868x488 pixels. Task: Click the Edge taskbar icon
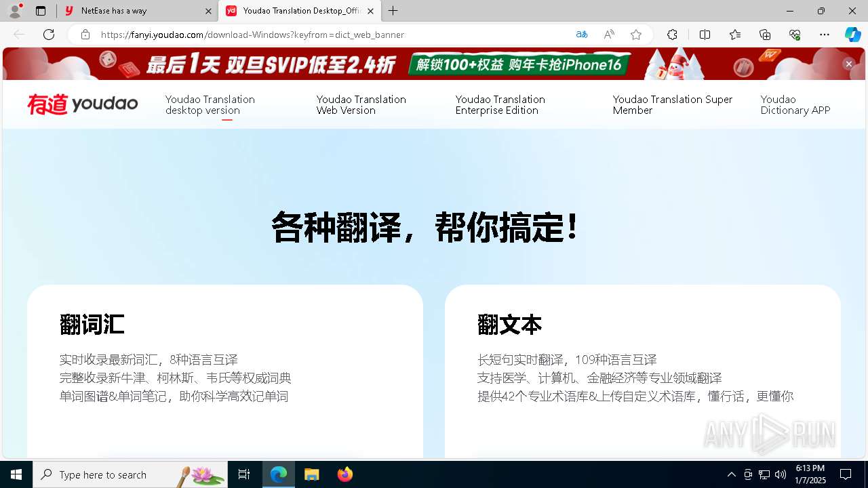279,474
